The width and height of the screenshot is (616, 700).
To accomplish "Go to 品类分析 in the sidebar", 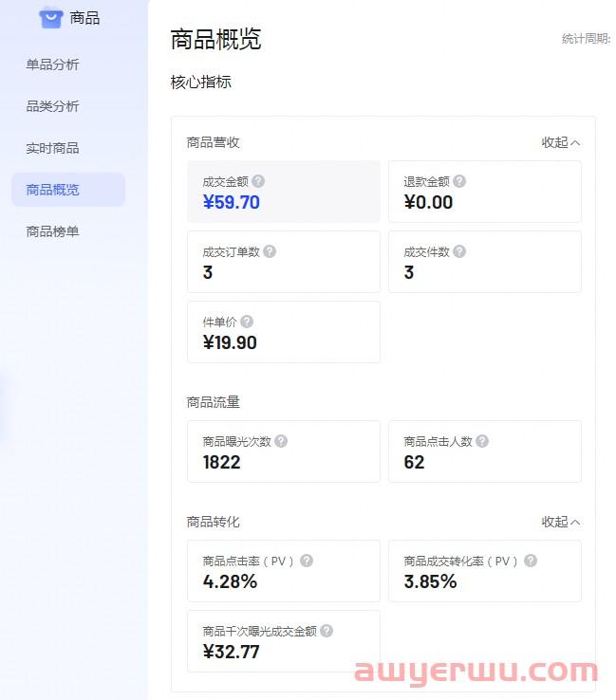I will click(52, 106).
